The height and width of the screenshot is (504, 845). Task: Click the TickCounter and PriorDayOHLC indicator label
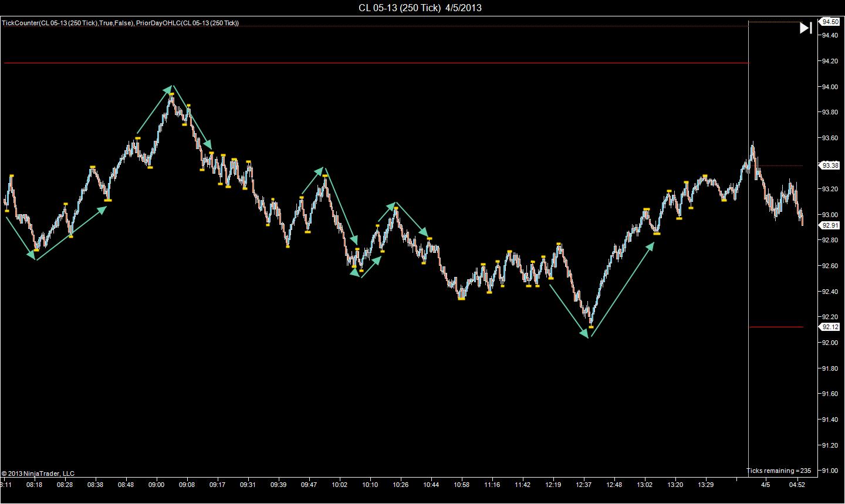pyautogui.click(x=120, y=23)
